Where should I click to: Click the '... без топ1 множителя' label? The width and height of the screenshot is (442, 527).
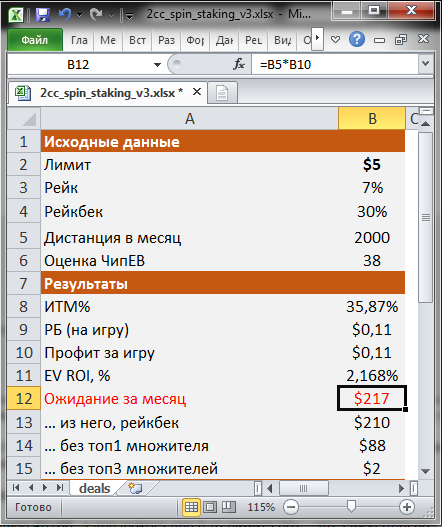[x=126, y=446]
